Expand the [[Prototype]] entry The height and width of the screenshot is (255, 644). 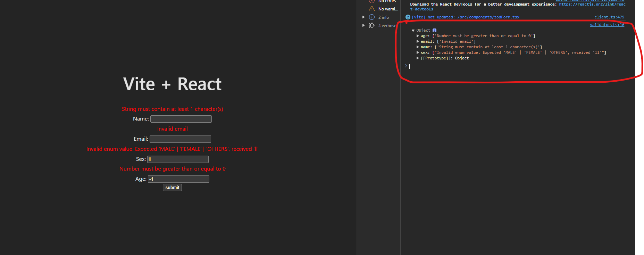point(418,58)
